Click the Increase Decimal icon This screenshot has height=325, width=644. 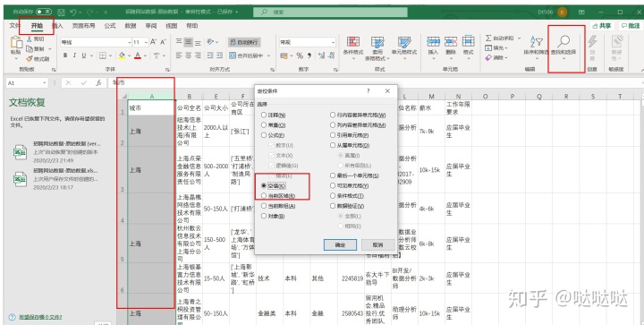pos(322,56)
